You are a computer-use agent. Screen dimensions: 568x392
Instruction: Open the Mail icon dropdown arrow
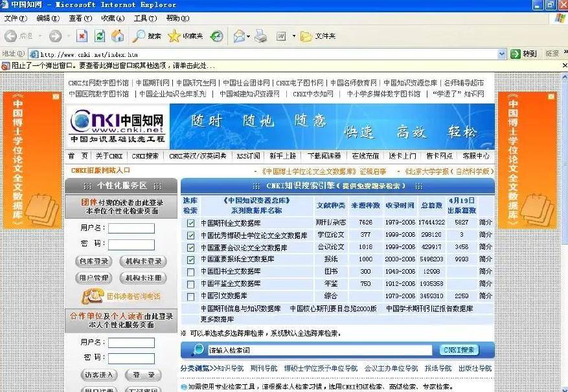point(248,36)
